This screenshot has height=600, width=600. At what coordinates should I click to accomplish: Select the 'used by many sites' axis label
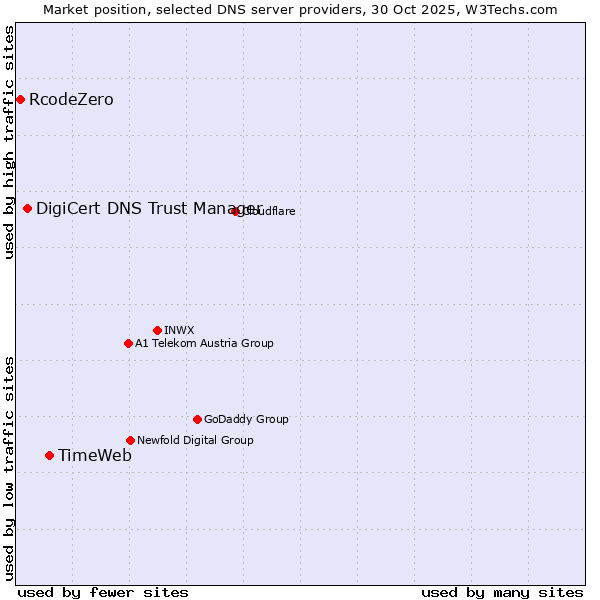coord(502,592)
